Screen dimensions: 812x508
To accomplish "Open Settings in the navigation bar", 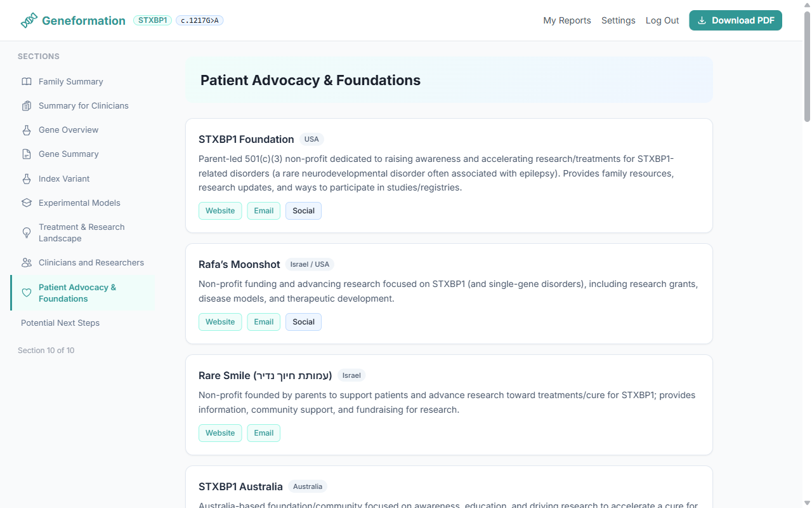I will (618, 20).
